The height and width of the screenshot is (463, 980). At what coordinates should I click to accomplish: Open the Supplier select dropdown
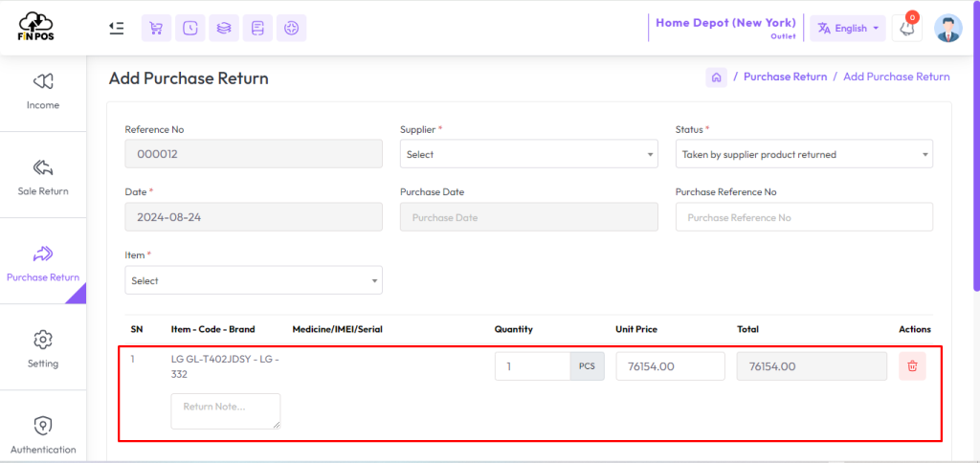[x=528, y=154]
